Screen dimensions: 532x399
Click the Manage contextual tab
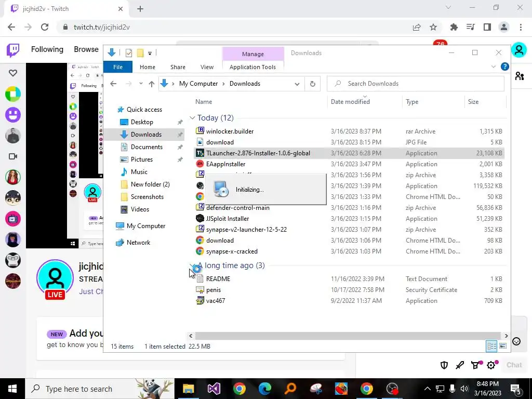pyautogui.click(x=253, y=54)
